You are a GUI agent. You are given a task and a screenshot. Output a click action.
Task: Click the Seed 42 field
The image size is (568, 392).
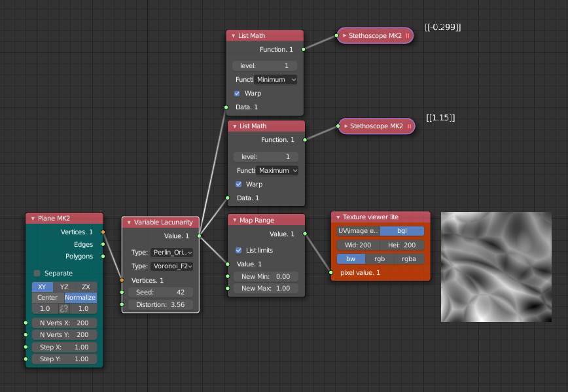pos(161,292)
